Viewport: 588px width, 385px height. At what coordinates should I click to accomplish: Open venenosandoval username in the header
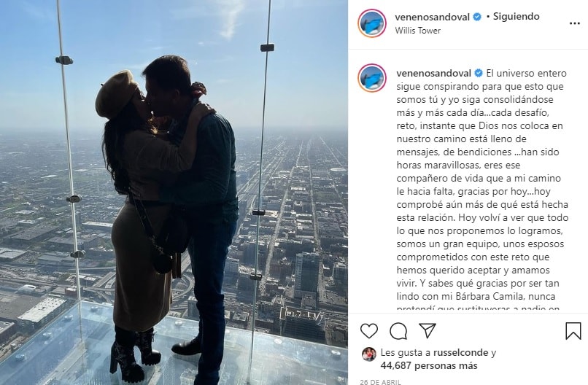click(432, 17)
